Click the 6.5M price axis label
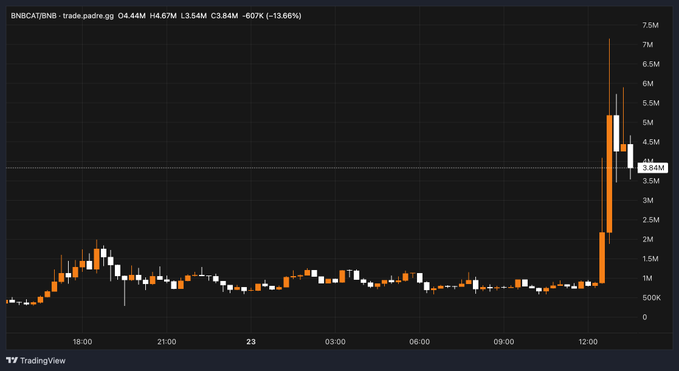This screenshot has width=679, height=371. (651, 64)
